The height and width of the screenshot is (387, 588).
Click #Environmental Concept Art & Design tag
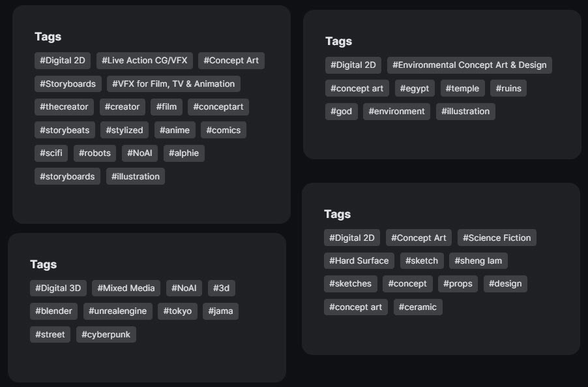click(x=469, y=65)
